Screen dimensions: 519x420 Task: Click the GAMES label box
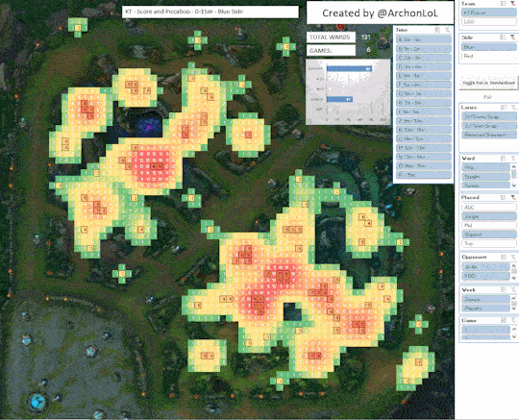point(331,50)
